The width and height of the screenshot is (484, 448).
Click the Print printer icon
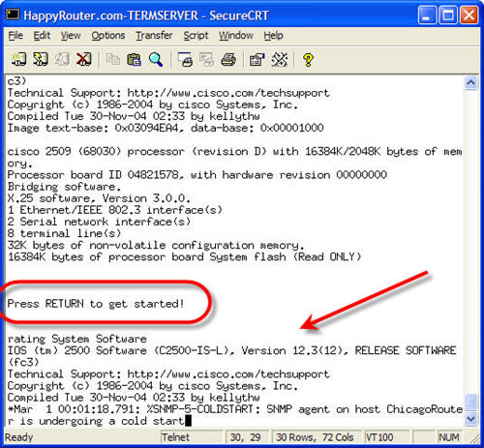point(228,60)
